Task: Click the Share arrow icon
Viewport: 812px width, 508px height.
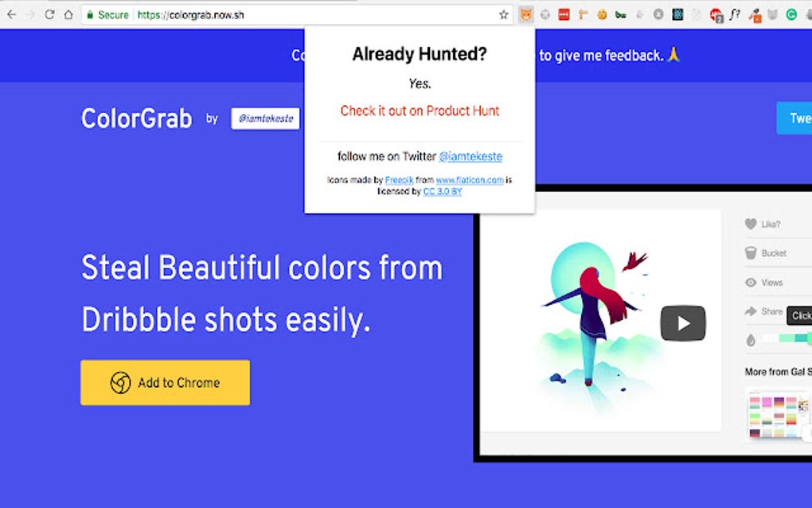Action: [x=750, y=312]
